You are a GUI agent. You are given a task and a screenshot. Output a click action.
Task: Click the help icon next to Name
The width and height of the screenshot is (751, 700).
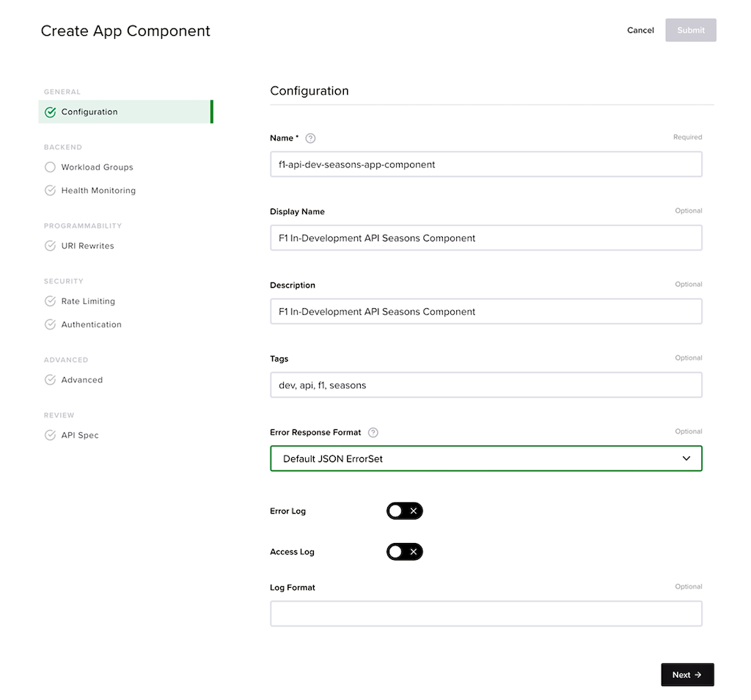coord(310,139)
